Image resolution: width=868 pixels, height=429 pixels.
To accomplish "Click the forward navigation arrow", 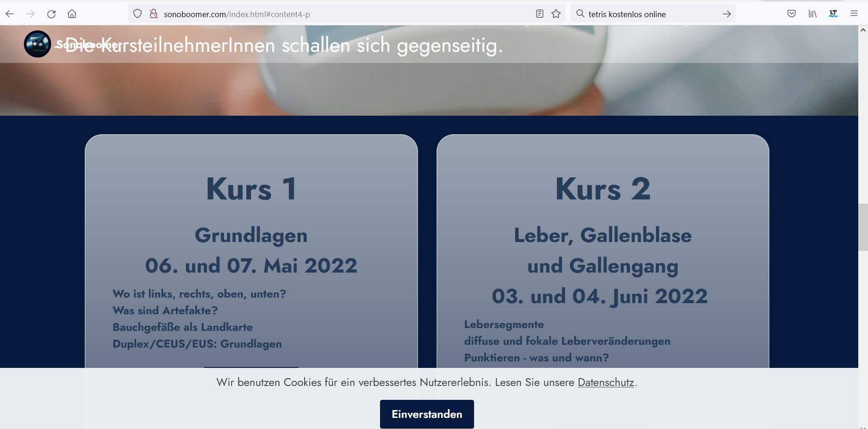I will point(31,14).
